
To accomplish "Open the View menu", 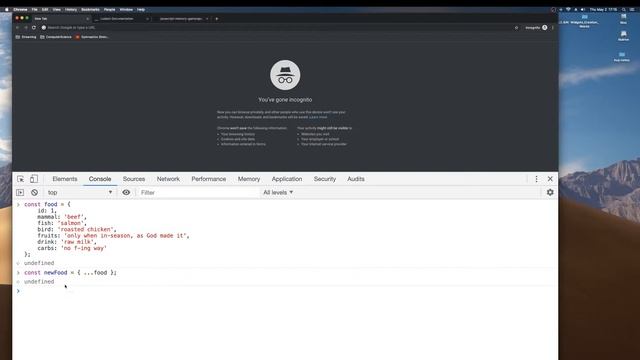I will click(x=56, y=9).
